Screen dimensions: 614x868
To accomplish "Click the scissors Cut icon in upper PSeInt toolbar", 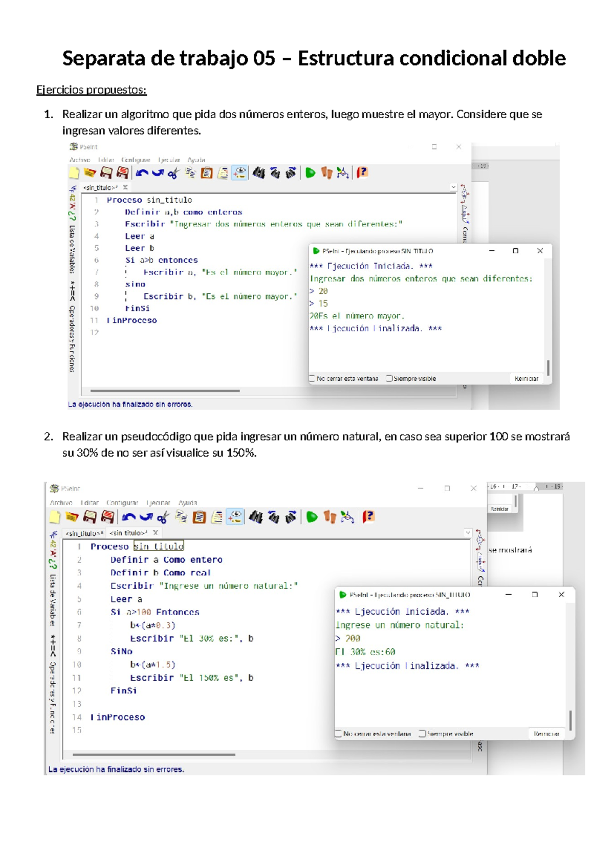I will [173, 173].
